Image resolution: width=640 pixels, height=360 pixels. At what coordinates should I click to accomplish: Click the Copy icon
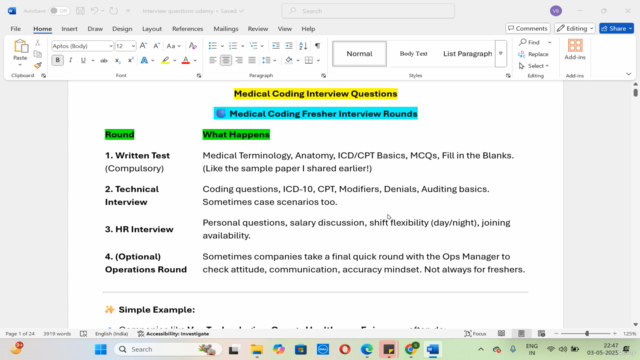(38, 54)
